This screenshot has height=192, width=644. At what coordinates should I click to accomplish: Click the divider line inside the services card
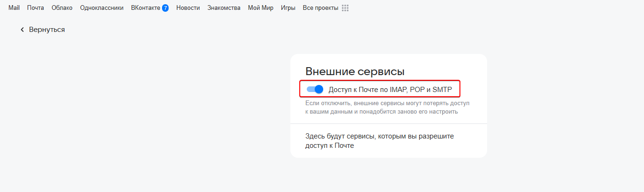[389, 124]
